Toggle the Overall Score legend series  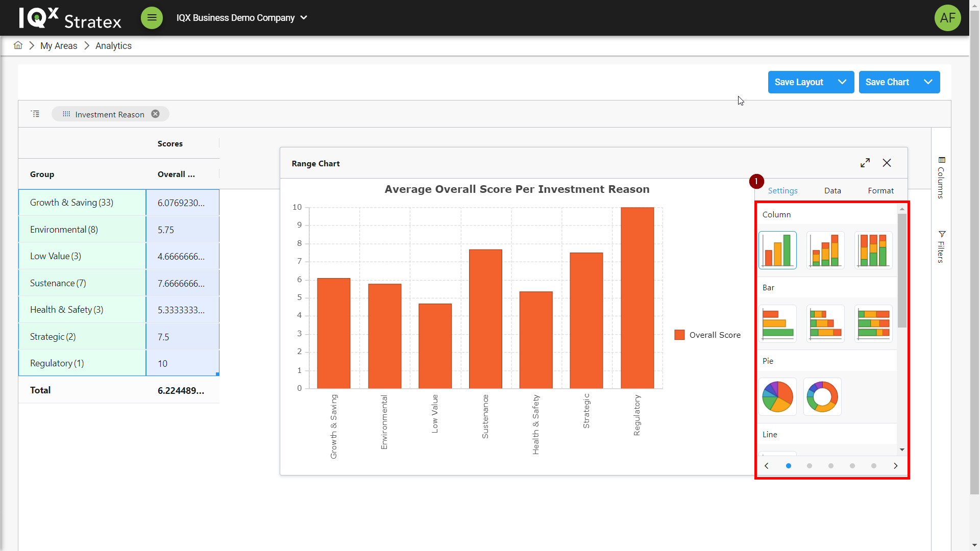(707, 335)
